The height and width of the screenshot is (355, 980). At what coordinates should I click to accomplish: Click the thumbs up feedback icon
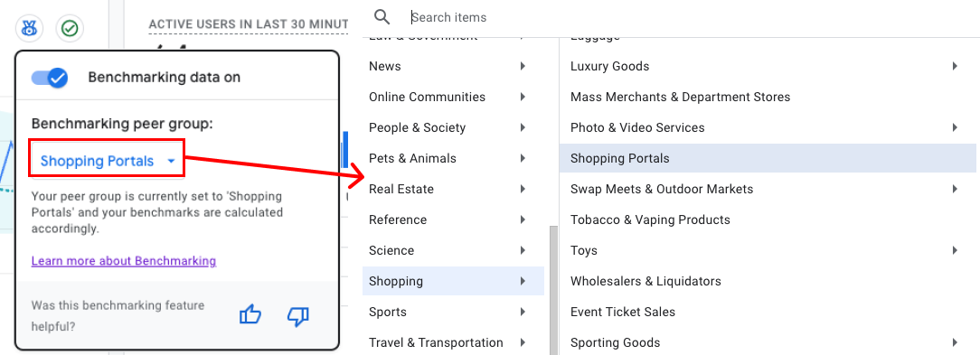[x=250, y=315]
